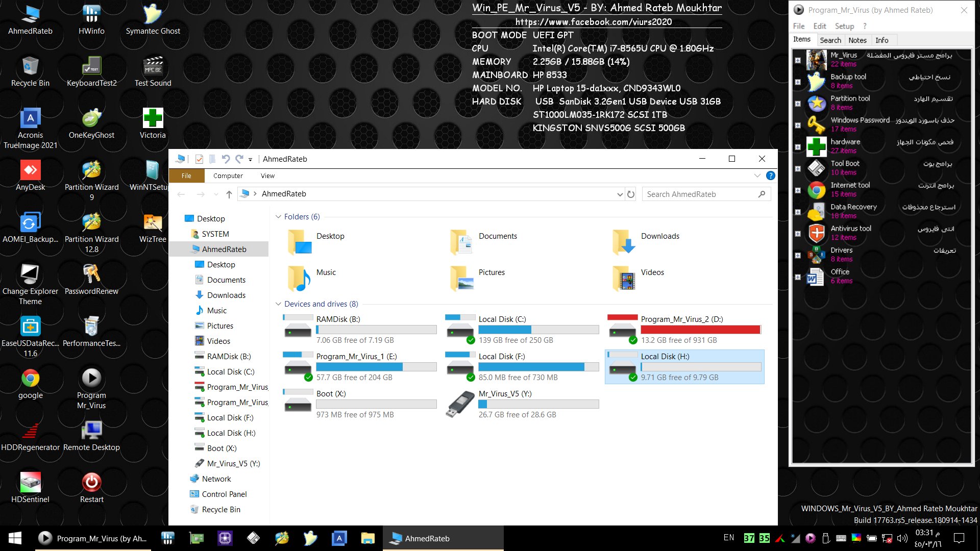Expand the Explorer ribbon chevron

coord(757,176)
